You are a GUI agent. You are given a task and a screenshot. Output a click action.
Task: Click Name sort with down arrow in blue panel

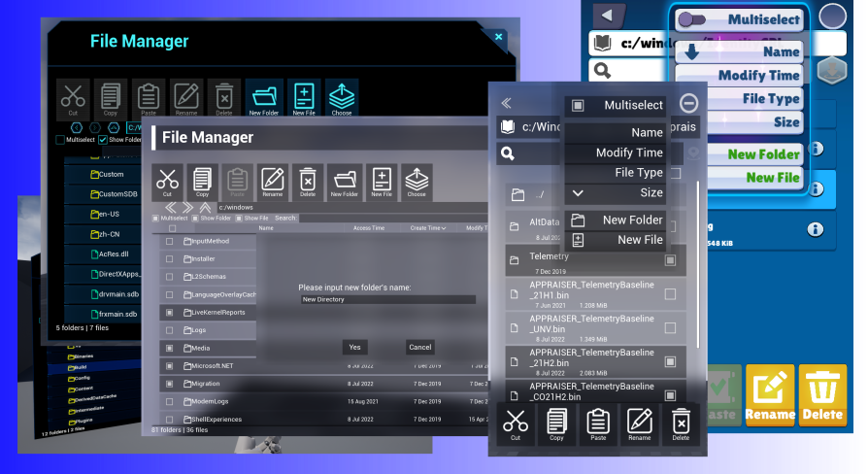740,52
